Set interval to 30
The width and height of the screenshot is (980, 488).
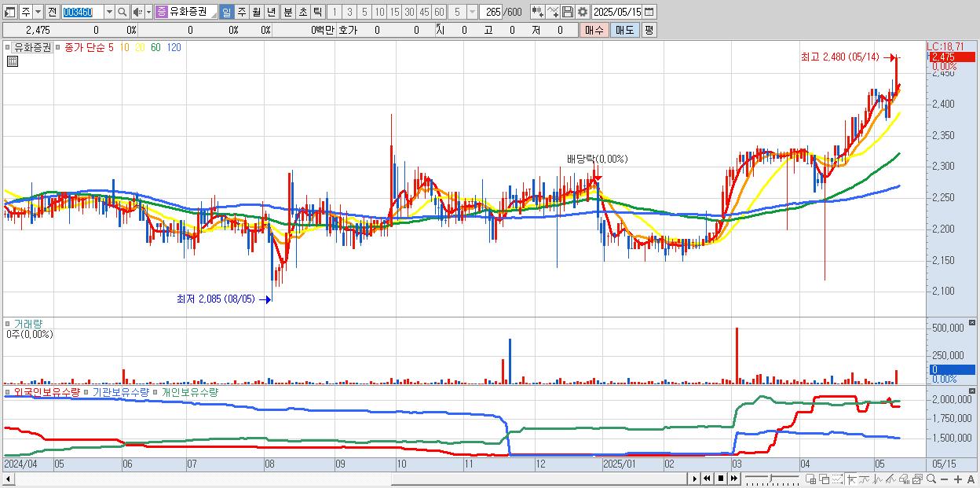pos(410,12)
